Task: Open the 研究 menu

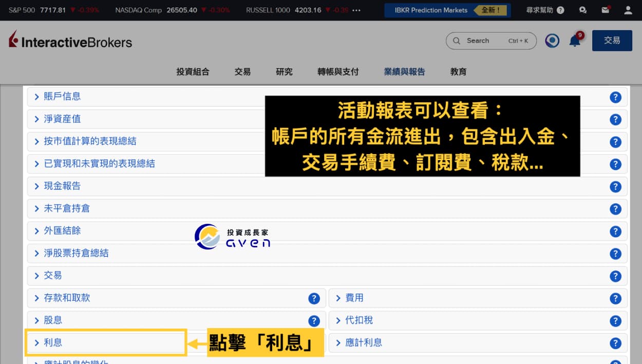Action: 284,72
